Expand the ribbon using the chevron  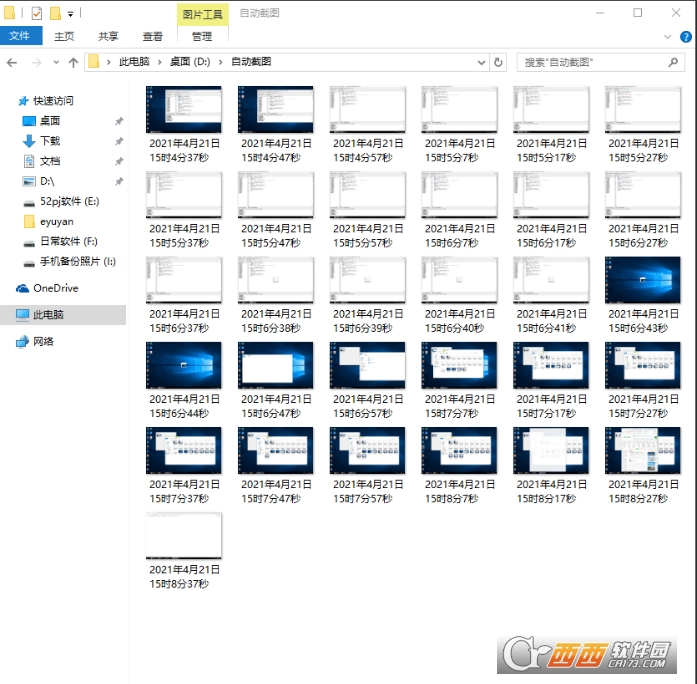point(669,36)
